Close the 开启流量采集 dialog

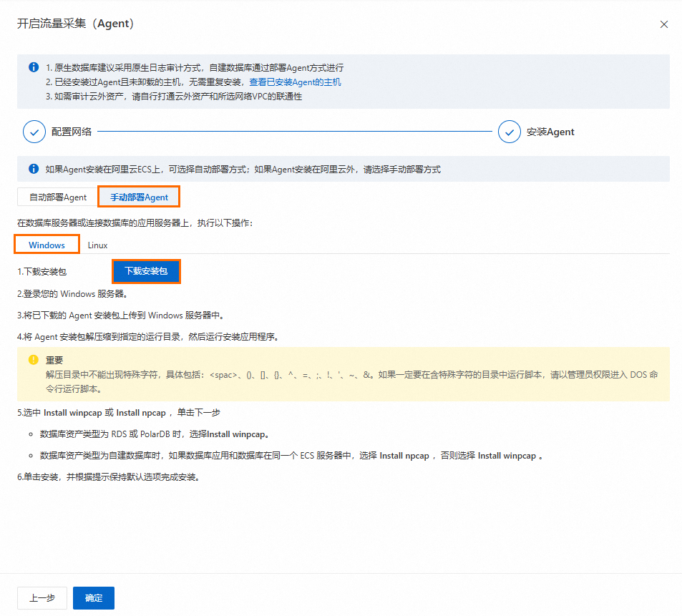click(663, 24)
